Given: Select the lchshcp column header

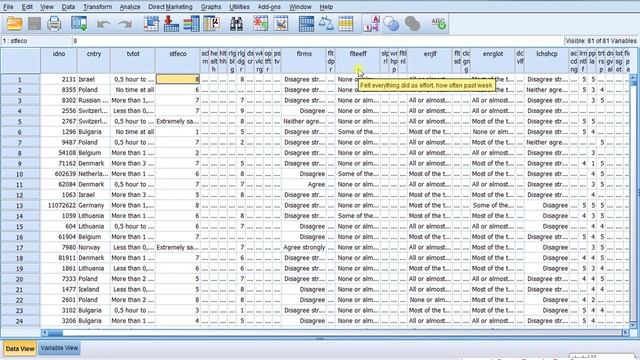Looking at the screenshot, I should coord(547,61).
